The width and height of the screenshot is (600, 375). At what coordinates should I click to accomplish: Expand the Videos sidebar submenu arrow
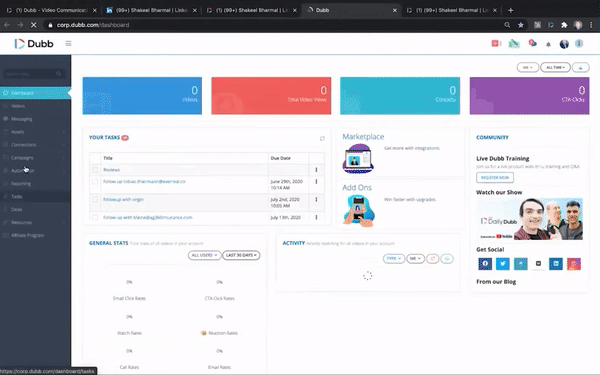coord(64,106)
